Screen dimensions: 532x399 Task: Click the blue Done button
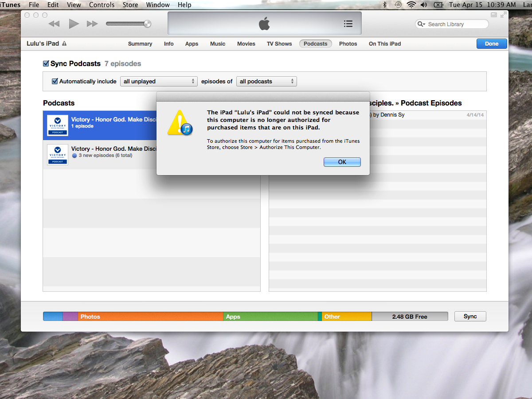(492, 44)
